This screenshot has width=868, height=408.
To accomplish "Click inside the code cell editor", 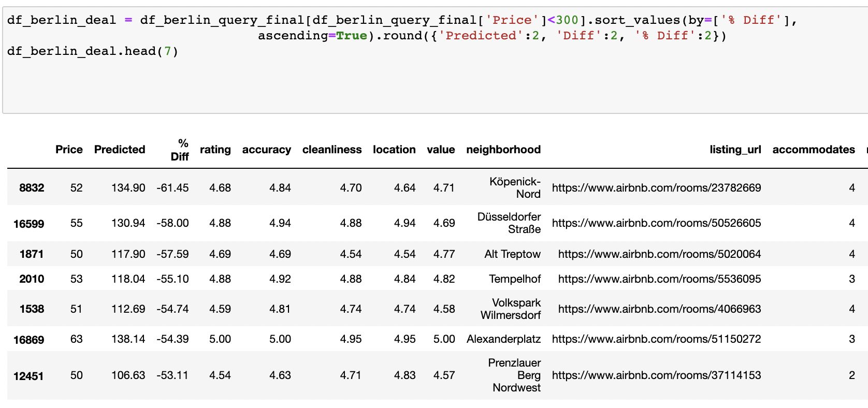I will (435, 60).
